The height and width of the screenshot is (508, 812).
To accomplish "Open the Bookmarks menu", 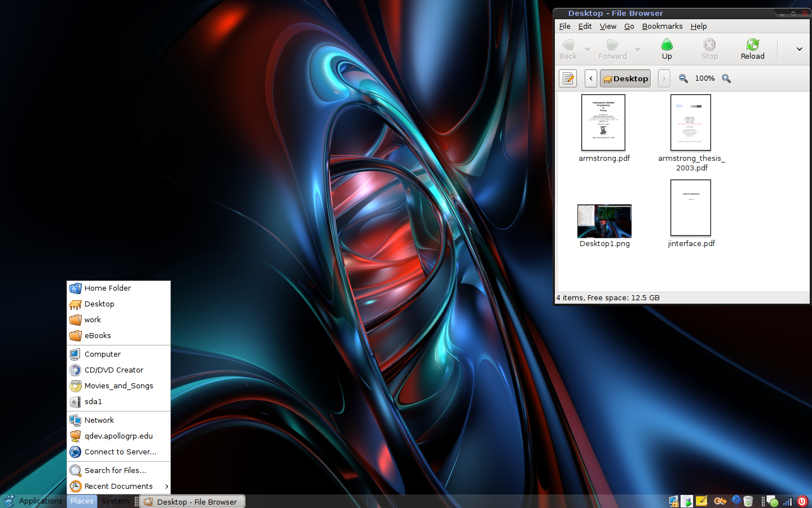I will point(662,27).
